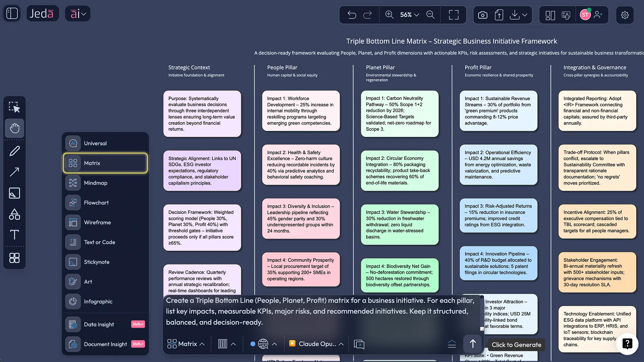Click the camera snapshot icon in the toolbar
Viewport: 644px width, 362px height.
(482, 15)
